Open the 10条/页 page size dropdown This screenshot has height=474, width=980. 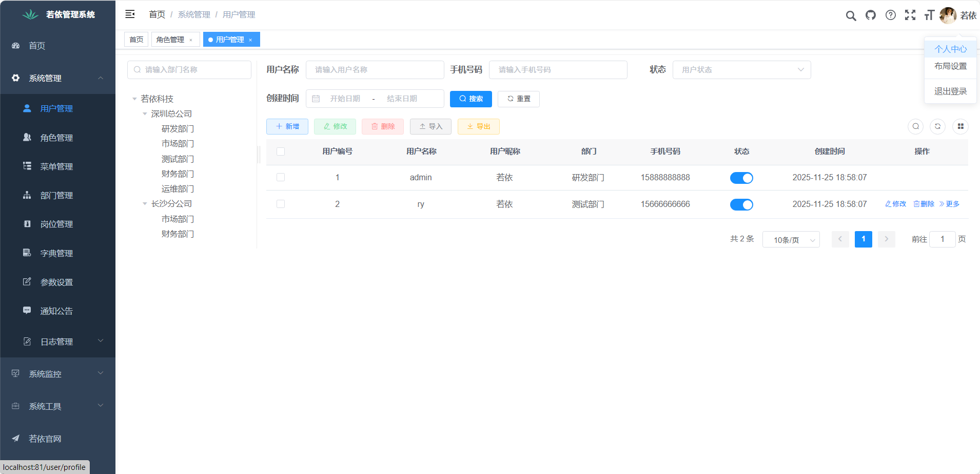tap(791, 239)
